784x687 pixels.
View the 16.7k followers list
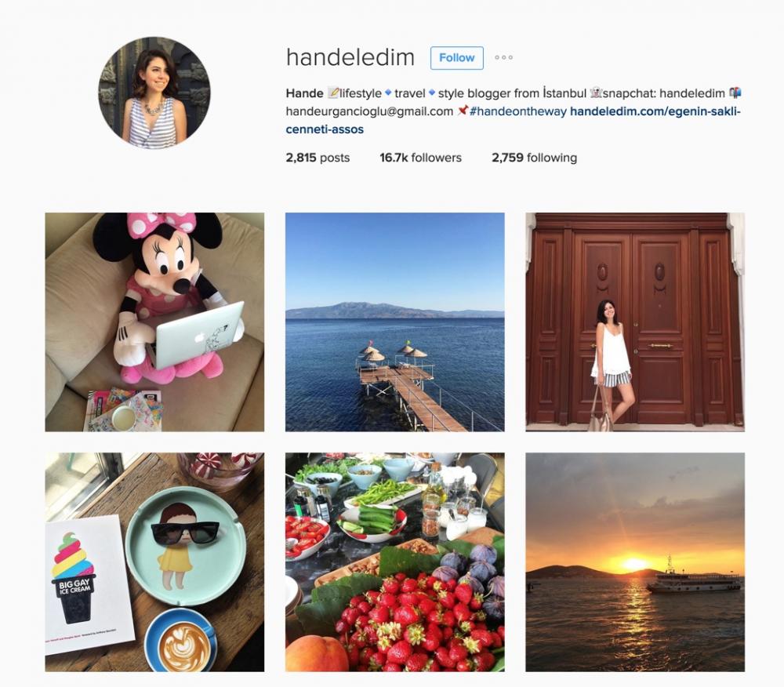click(420, 158)
